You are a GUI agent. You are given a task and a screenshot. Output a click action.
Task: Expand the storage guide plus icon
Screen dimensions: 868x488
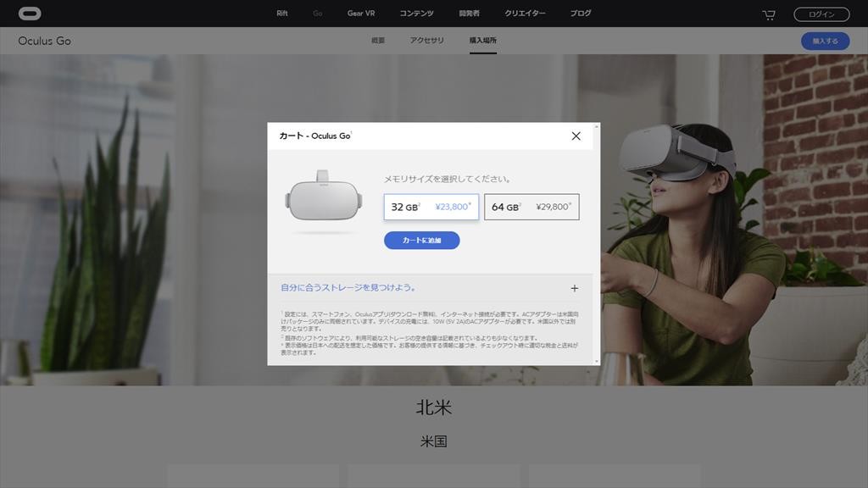pyautogui.click(x=575, y=288)
